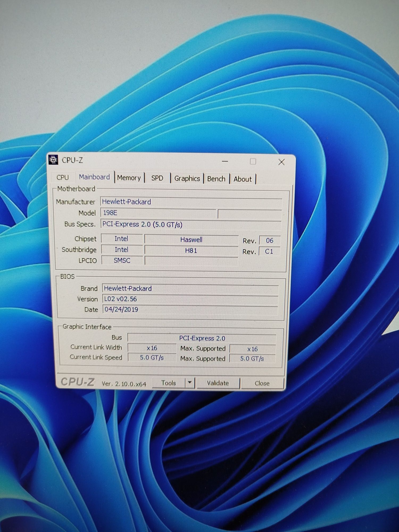Click the Model value 198E
Viewport: 399px width, 532px height.
click(x=159, y=213)
